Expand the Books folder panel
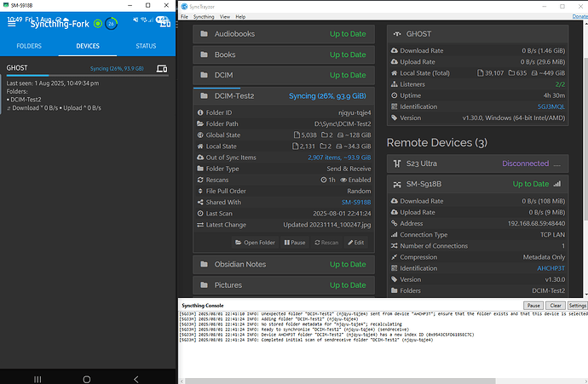Viewport: 588px width, 384px height. click(x=284, y=54)
